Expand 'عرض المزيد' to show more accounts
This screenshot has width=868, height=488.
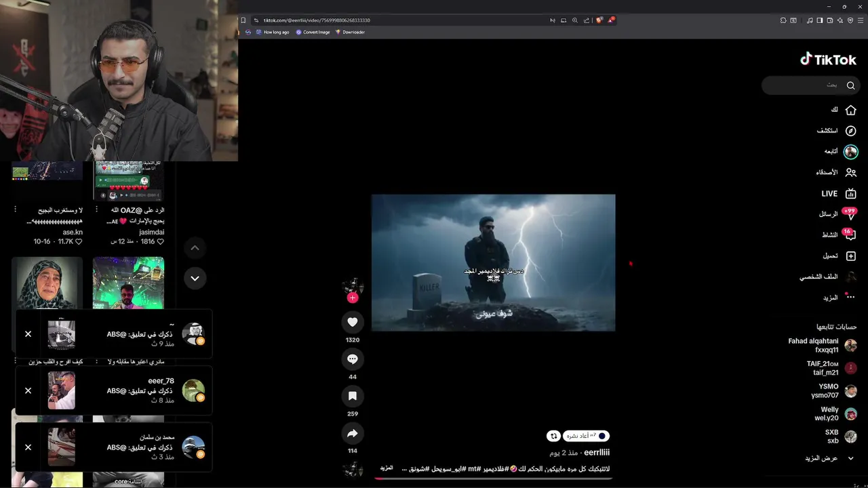[829, 458]
